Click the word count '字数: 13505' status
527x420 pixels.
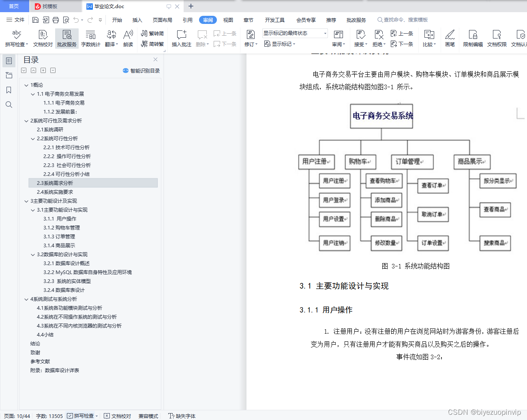click(x=49, y=416)
